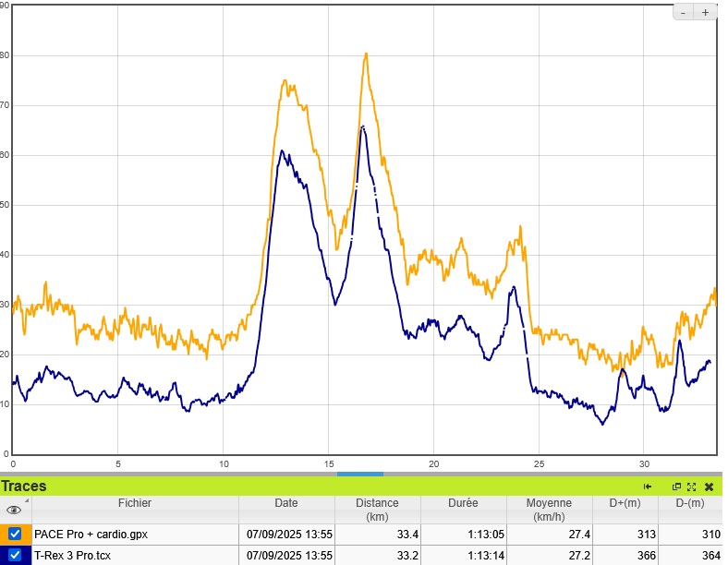
Task: Expand Traces panel to fullscreen
Action: [x=691, y=487]
